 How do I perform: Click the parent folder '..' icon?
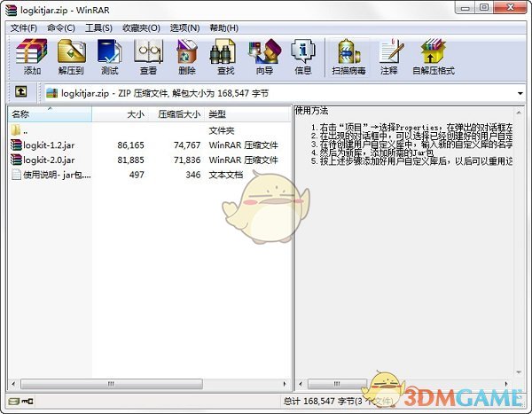coord(16,130)
